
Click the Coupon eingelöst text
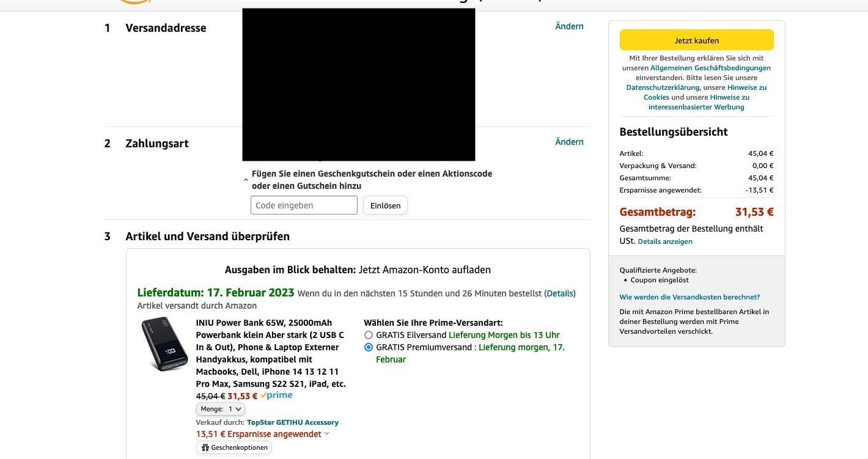click(x=660, y=280)
